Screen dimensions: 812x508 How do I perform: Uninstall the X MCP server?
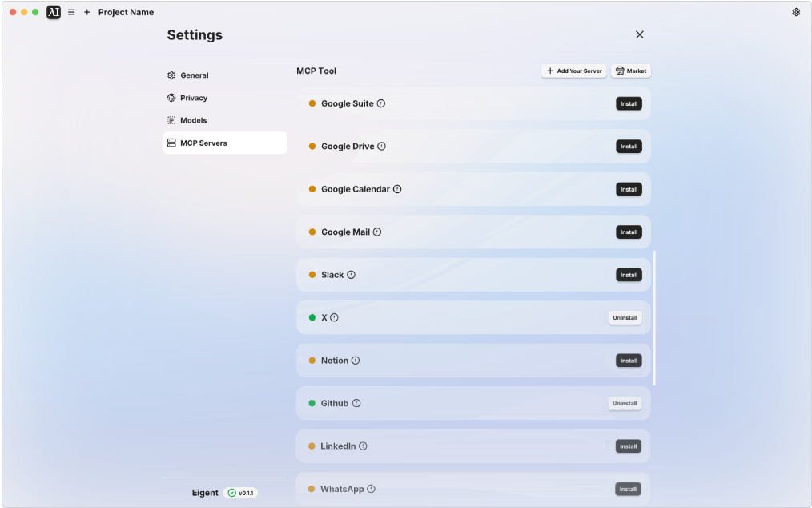point(625,318)
